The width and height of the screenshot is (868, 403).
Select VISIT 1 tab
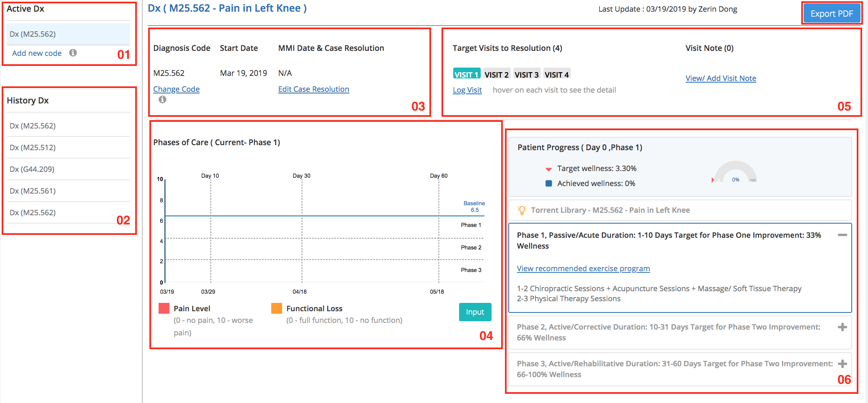pos(467,74)
